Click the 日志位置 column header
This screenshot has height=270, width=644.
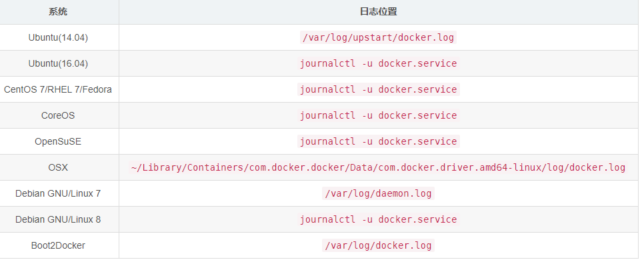coord(378,11)
